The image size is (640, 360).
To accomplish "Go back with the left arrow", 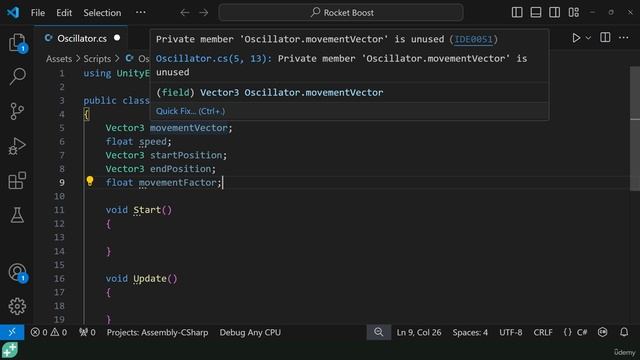I will 185,13.
